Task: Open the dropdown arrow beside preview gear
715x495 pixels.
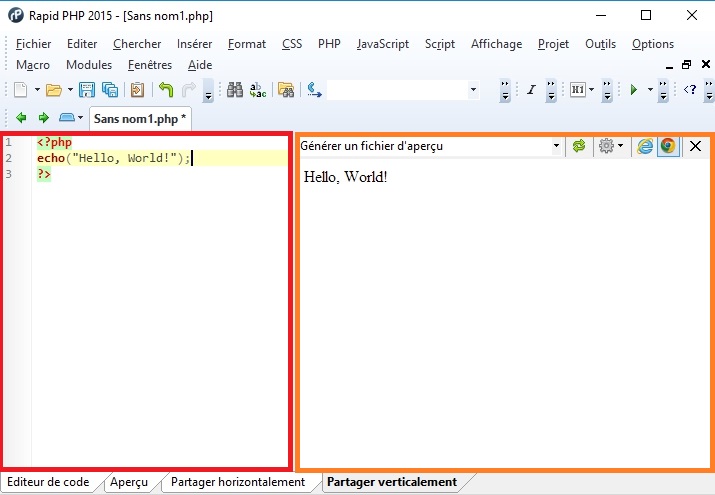Action: tap(620, 146)
